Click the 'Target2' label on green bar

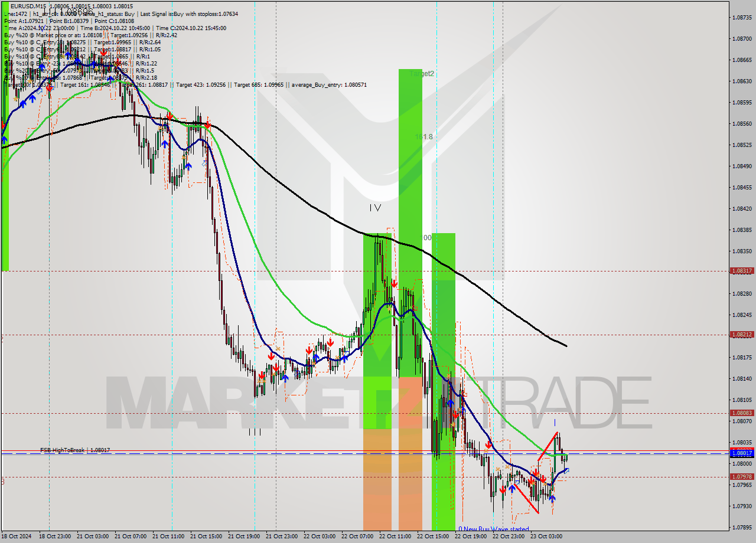[422, 74]
